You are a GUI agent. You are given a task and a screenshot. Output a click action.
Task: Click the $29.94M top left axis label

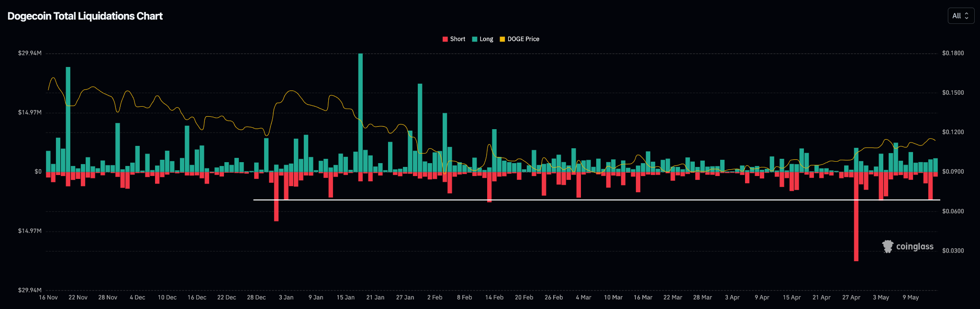[30, 53]
